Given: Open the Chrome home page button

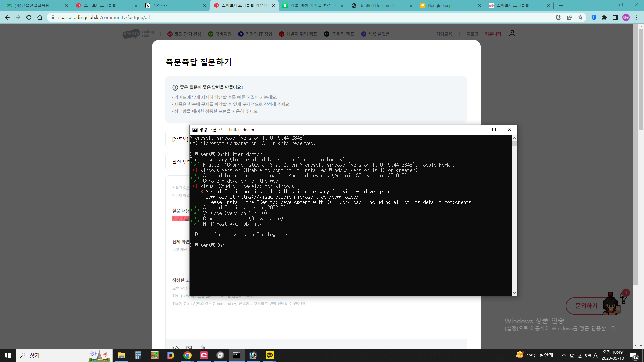Looking at the screenshot, I should (x=40, y=17).
